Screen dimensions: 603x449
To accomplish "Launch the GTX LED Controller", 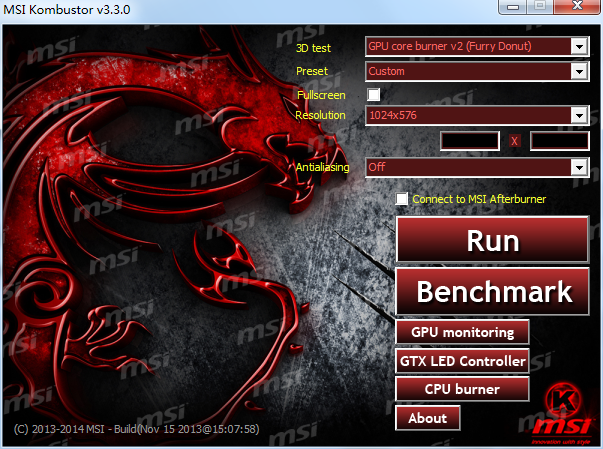I will (x=462, y=360).
